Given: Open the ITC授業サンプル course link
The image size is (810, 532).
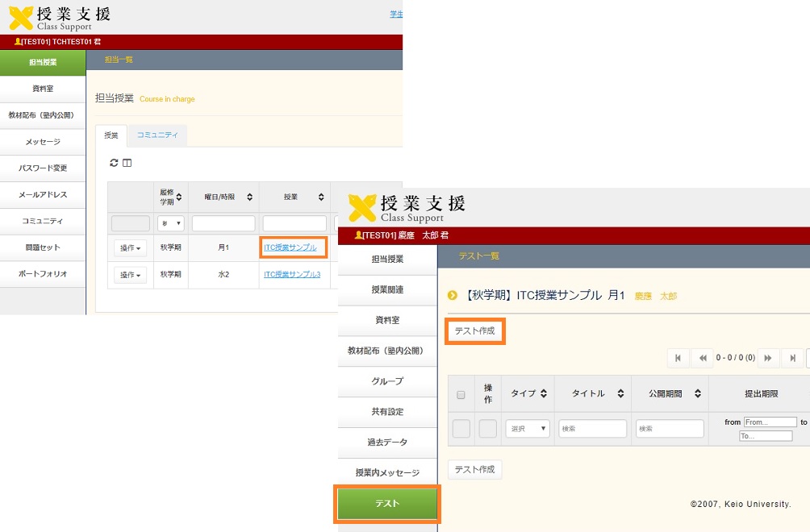Looking at the screenshot, I should 290,247.
